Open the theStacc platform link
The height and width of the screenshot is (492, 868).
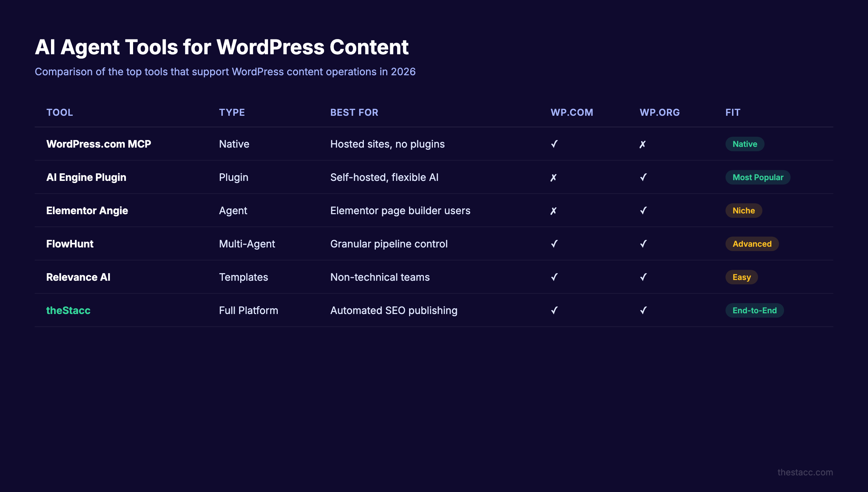pyautogui.click(x=68, y=310)
